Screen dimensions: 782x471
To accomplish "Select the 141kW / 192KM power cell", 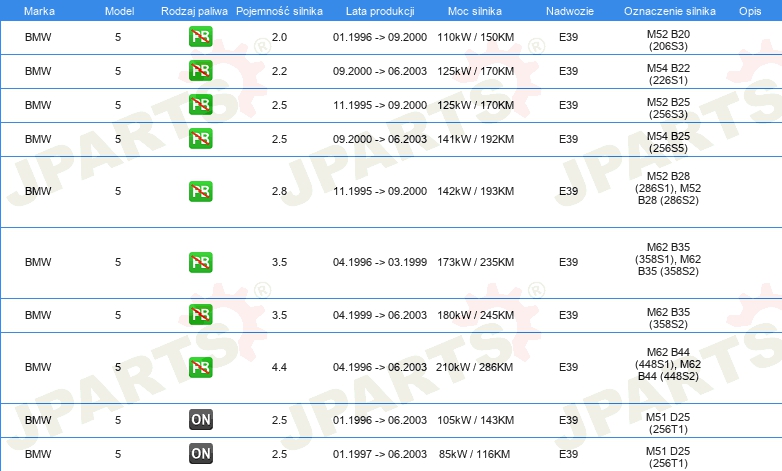I will (475, 139).
